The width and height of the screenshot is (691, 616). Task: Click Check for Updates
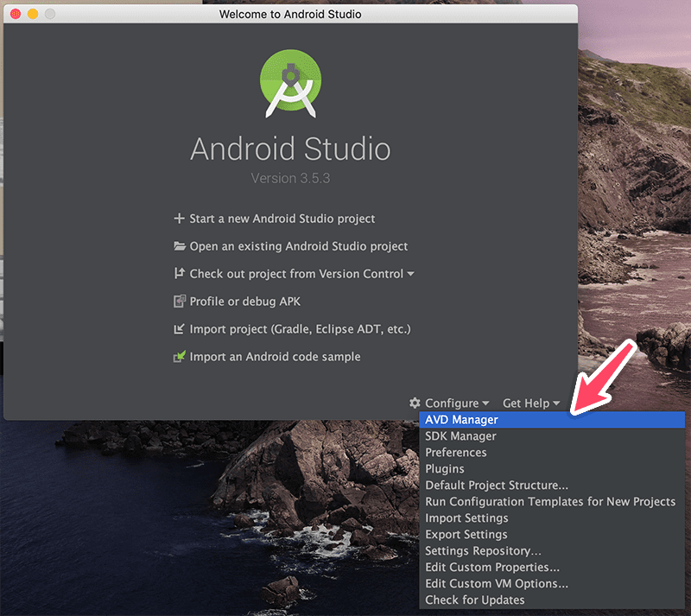(552, 600)
